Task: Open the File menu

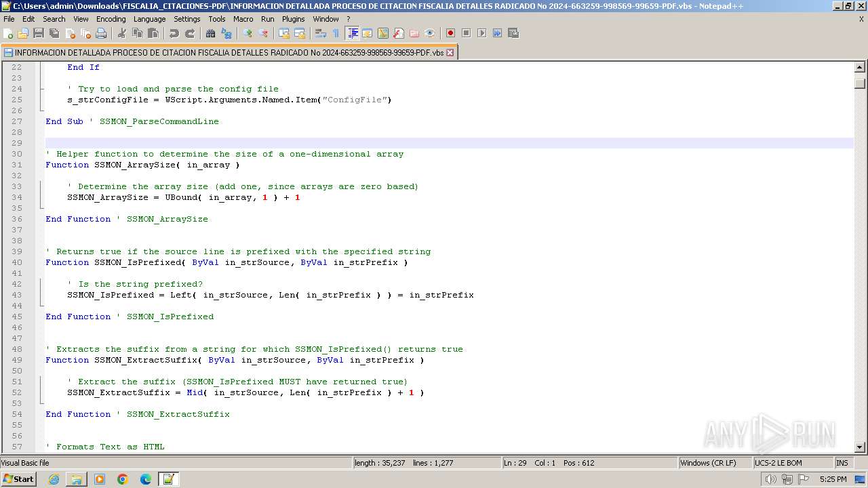Action: point(9,19)
